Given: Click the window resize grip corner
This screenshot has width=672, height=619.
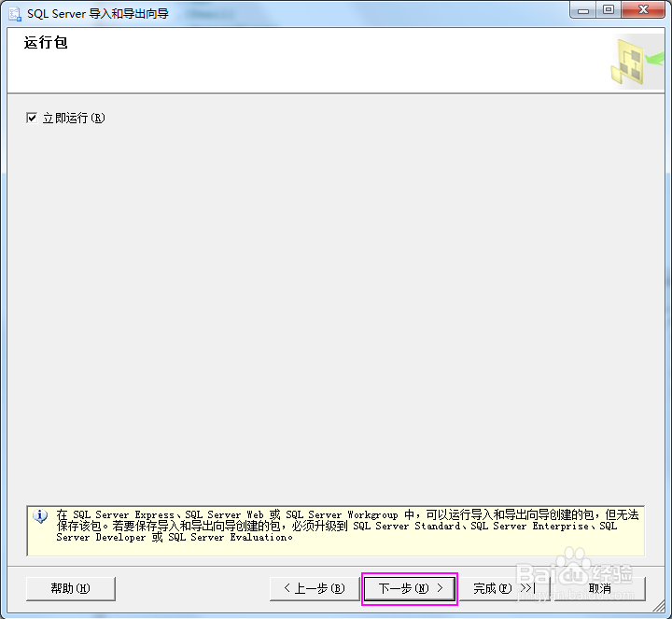Looking at the screenshot, I should [659, 606].
